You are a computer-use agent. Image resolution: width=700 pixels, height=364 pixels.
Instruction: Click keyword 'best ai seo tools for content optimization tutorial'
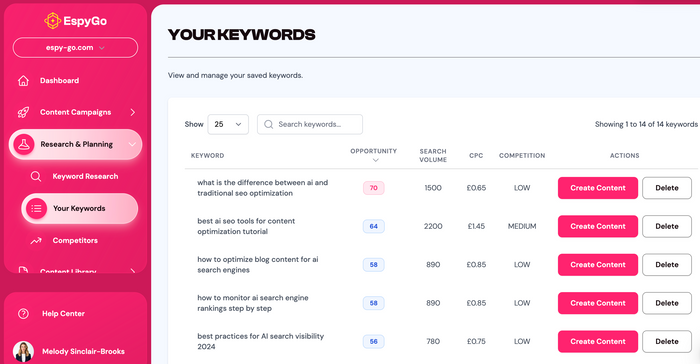[x=246, y=226]
